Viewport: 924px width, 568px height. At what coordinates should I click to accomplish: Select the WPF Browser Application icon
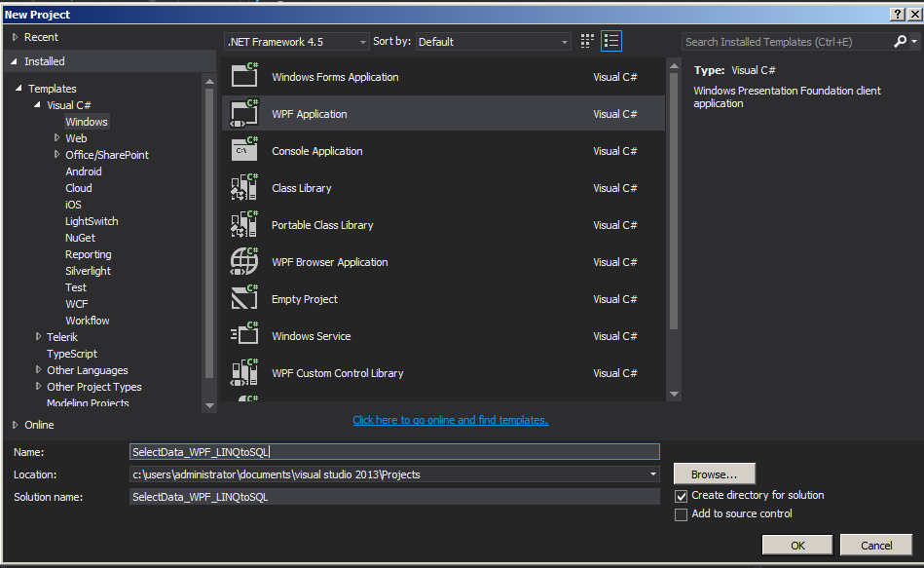(243, 262)
